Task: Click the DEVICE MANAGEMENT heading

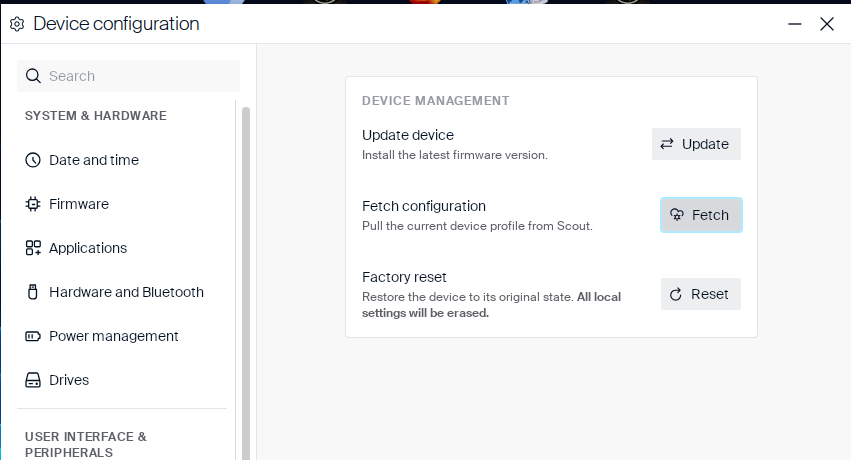Action: pyautogui.click(x=435, y=101)
